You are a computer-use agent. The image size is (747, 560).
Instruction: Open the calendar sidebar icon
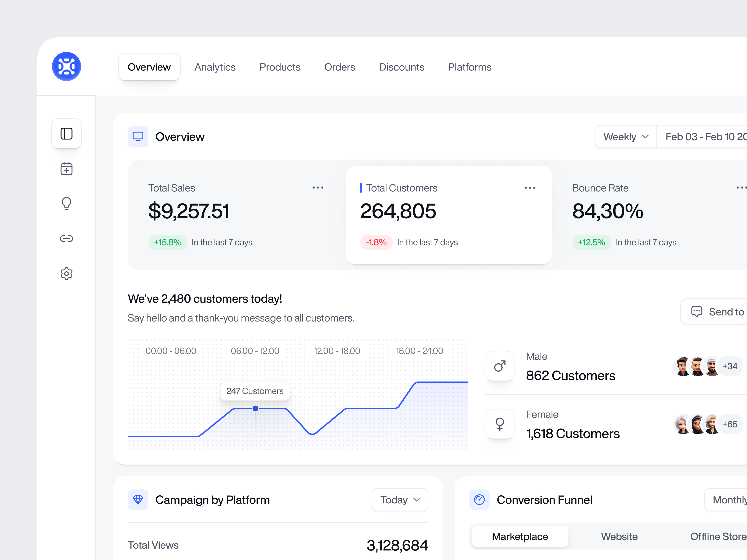point(66,169)
